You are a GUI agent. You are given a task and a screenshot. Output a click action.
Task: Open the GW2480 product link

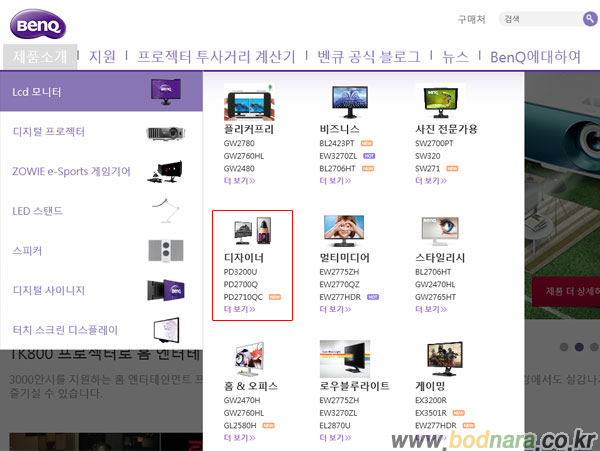pos(239,169)
